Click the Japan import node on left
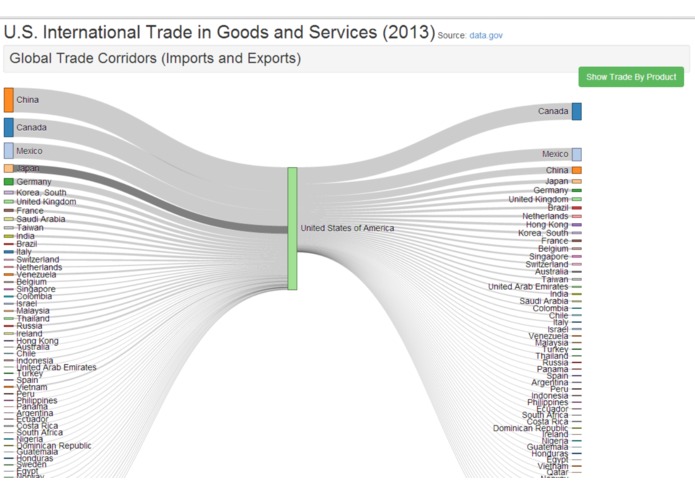Image resolution: width=695 pixels, height=494 pixels. (x=9, y=168)
